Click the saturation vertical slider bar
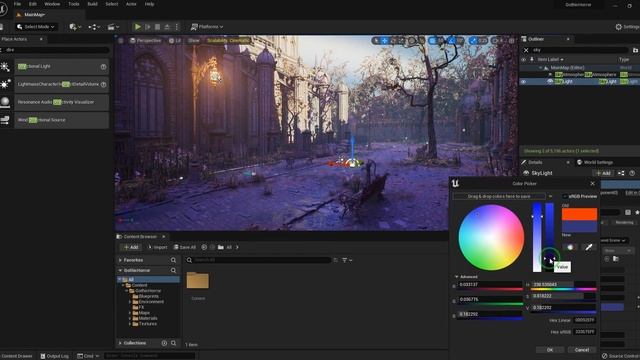This screenshot has height=360, width=640. pyautogui.click(x=537, y=237)
